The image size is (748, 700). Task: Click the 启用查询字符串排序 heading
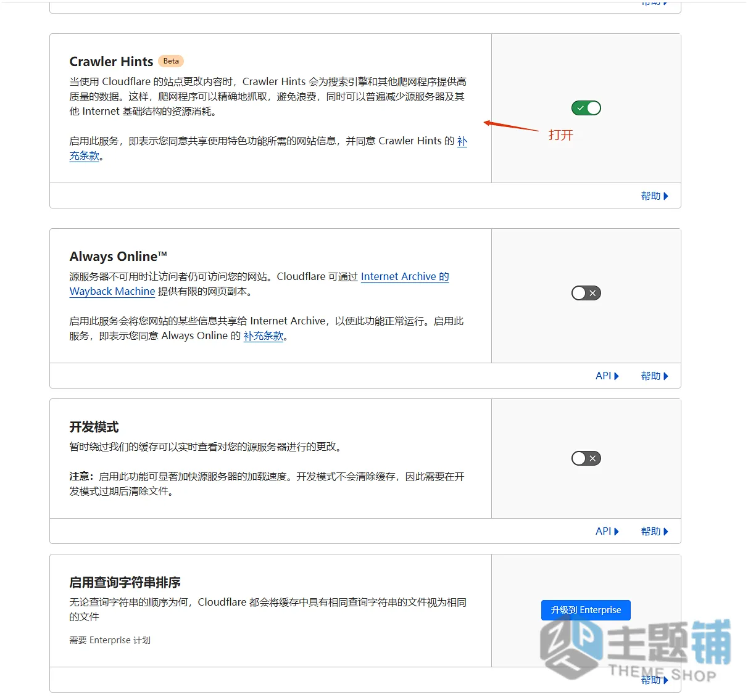(125, 582)
